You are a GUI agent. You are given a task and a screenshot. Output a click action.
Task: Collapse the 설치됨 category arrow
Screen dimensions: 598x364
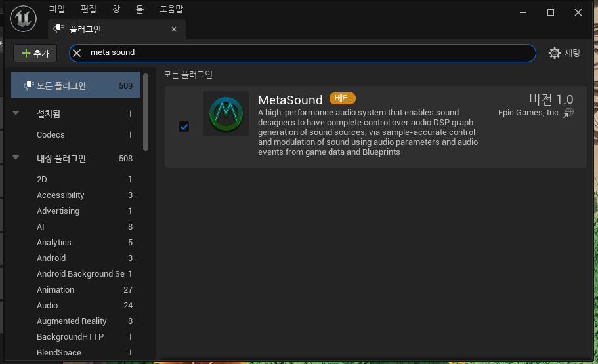[16, 113]
